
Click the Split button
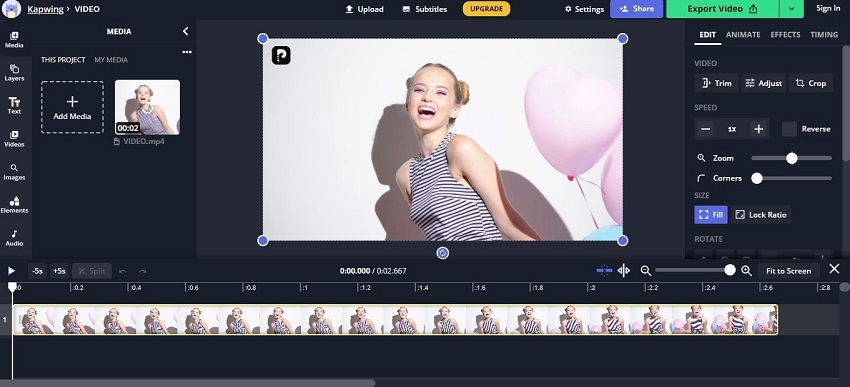92,271
